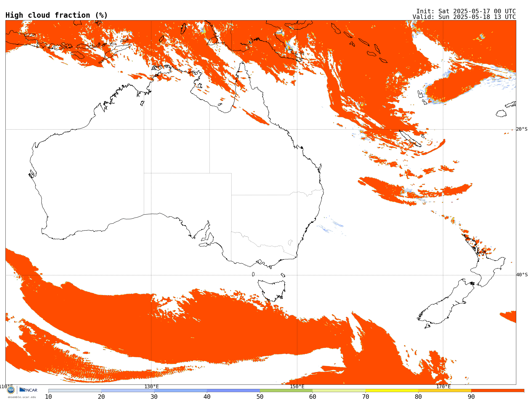
Task: Click the bright yellow 70-80 colorbar segment
Action: [x=392, y=391]
